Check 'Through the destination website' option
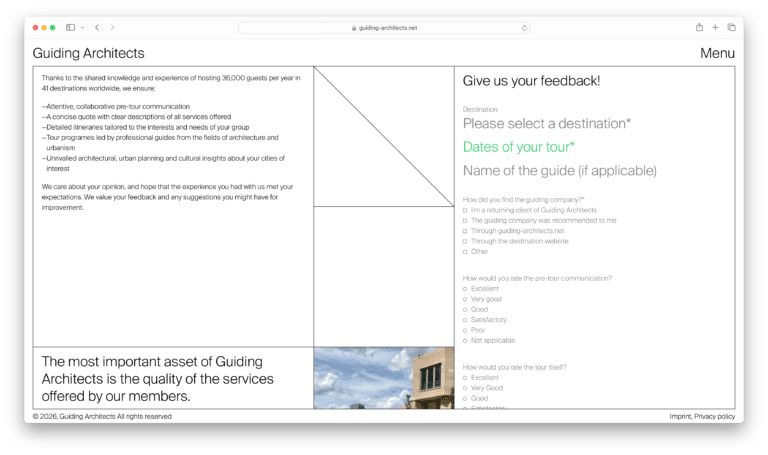This screenshot has height=455, width=768. 466,241
